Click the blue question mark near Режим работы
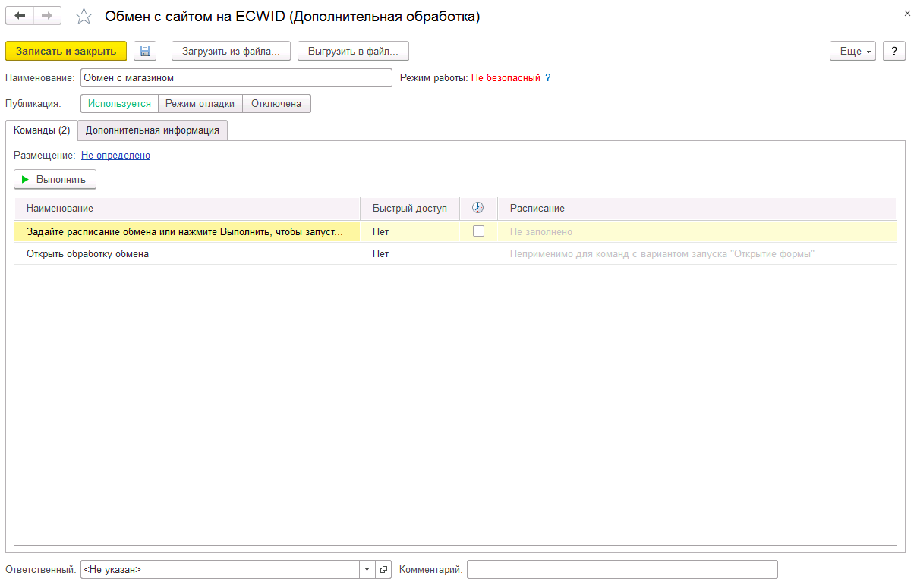917x588 pixels. pyautogui.click(x=548, y=77)
